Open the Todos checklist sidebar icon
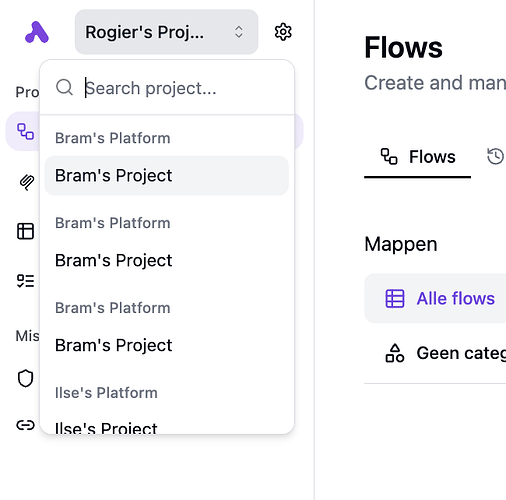The height and width of the screenshot is (500, 506). point(26,281)
